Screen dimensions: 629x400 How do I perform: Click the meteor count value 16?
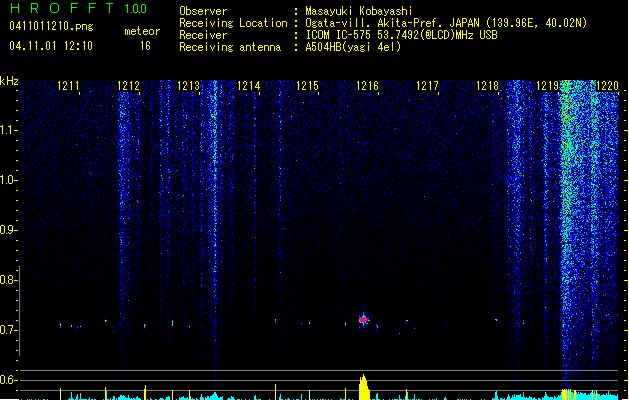click(145, 46)
